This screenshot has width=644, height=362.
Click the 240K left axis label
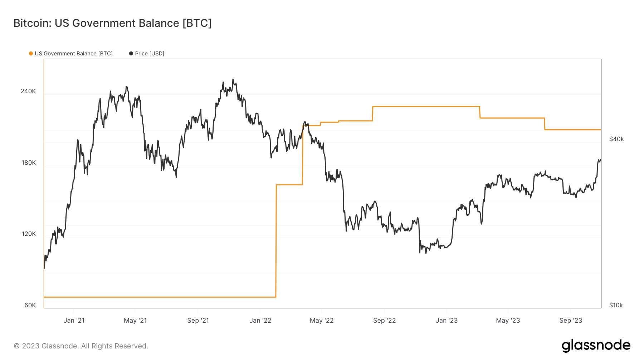point(28,91)
